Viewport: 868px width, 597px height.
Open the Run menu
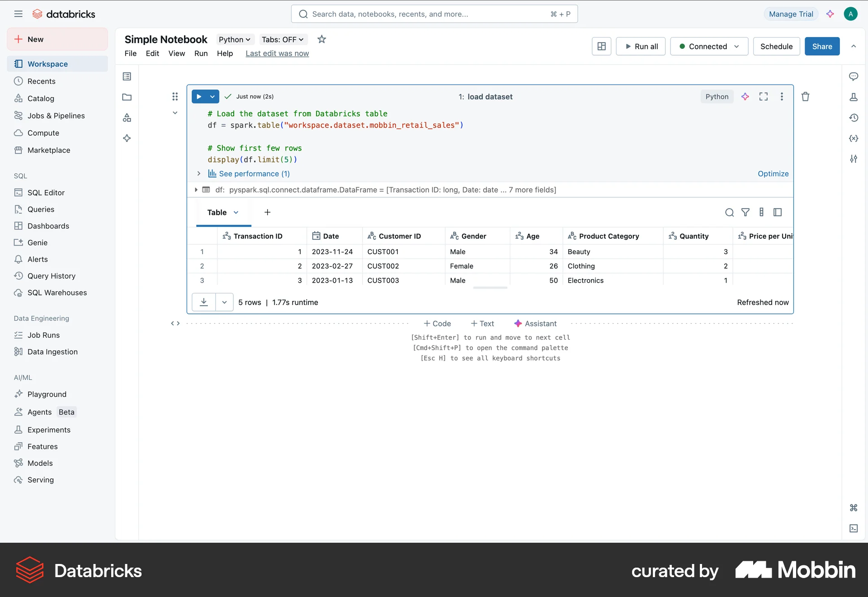click(x=201, y=53)
